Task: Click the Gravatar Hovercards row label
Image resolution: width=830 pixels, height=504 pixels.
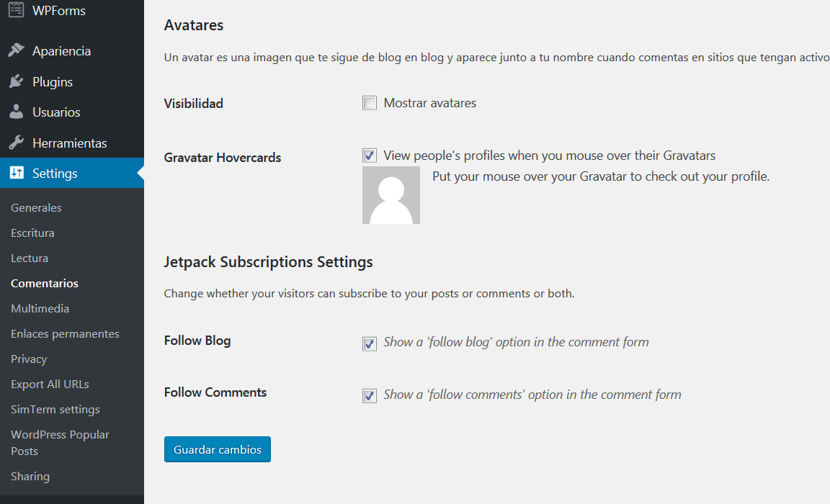Action: click(223, 158)
